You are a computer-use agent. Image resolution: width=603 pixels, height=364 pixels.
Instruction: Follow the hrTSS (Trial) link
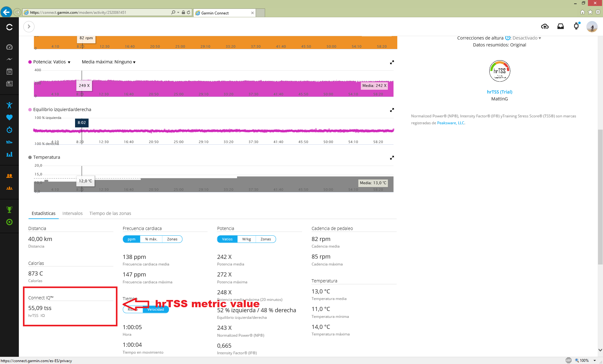point(499,92)
